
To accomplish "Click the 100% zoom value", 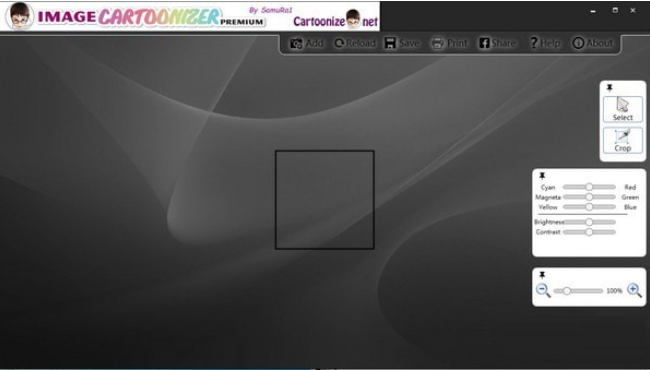I will pos(614,291).
